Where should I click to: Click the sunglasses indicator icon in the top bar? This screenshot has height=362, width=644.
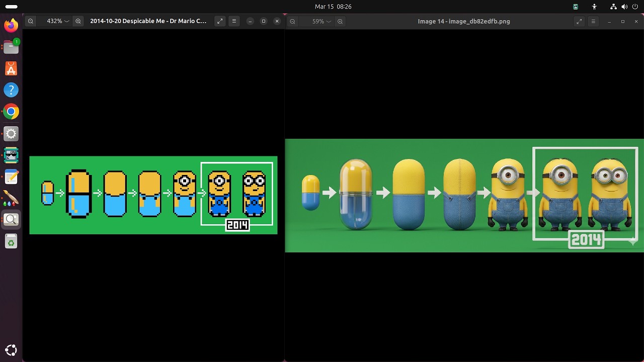pos(576,7)
